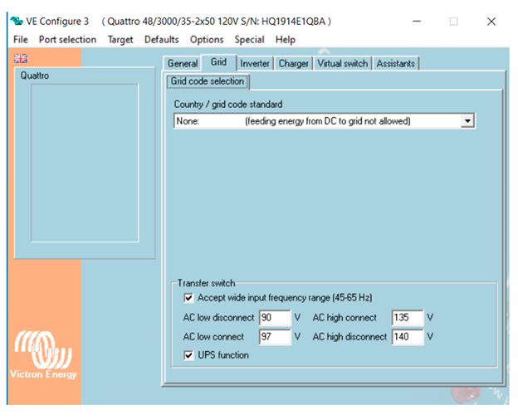Screen dimensions: 518x420
Task: Toggle the UPS function checkbox
Action: (188, 355)
